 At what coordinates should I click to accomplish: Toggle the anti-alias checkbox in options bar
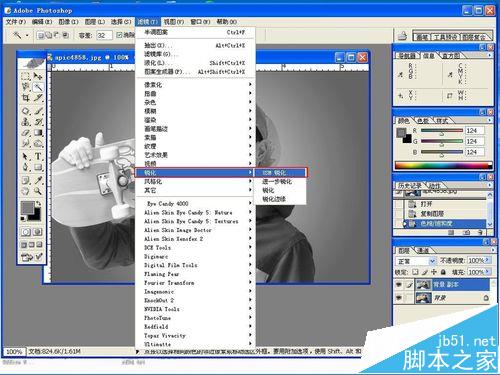[119, 35]
